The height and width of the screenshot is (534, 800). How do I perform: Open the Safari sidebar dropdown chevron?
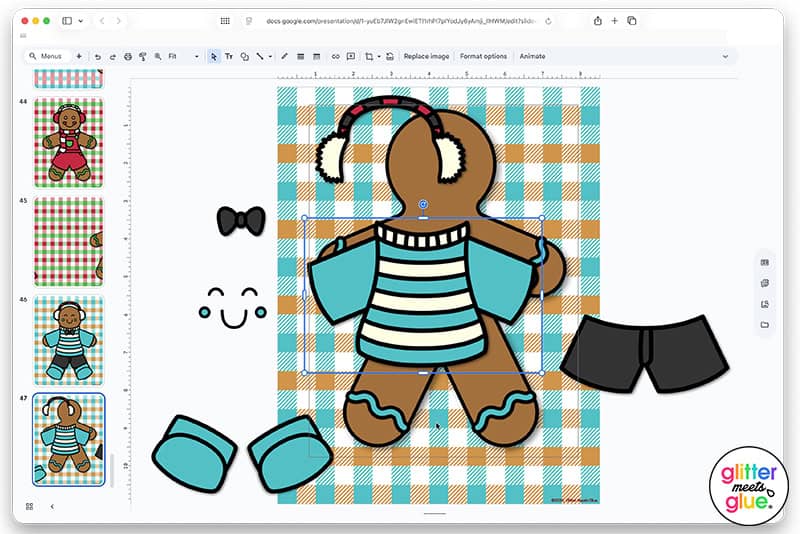(x=81, y=21)
